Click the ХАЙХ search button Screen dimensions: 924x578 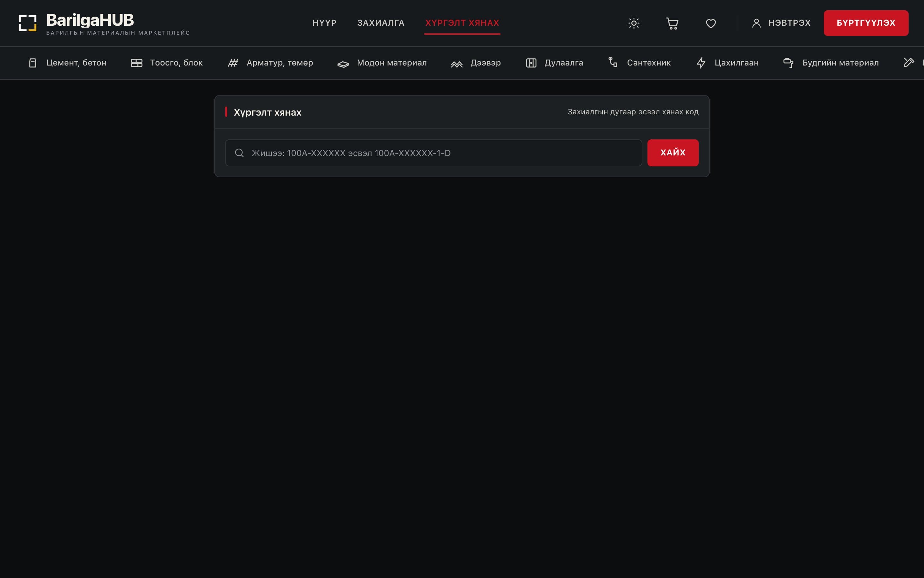coord(673,153)
